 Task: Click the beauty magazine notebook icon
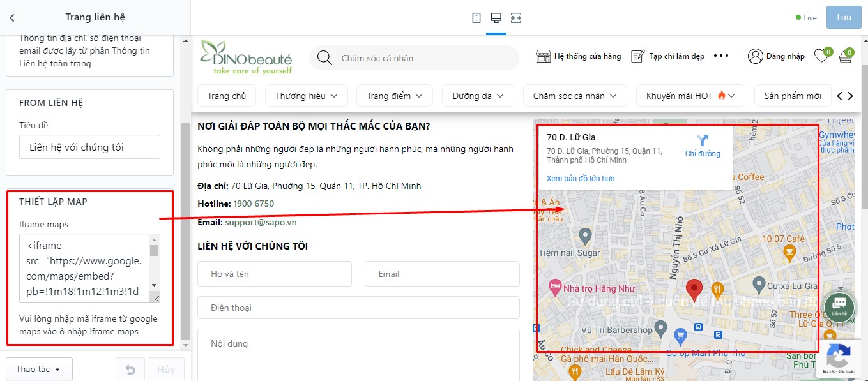coord(638,56)
